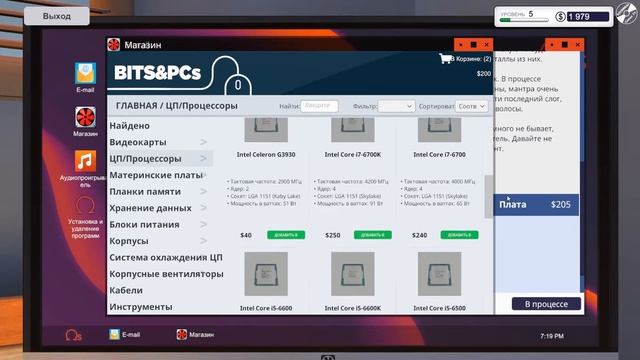This screenshot has width=640, height=360.
Task: Select the Видеокарты category
Action: [138, 142]
